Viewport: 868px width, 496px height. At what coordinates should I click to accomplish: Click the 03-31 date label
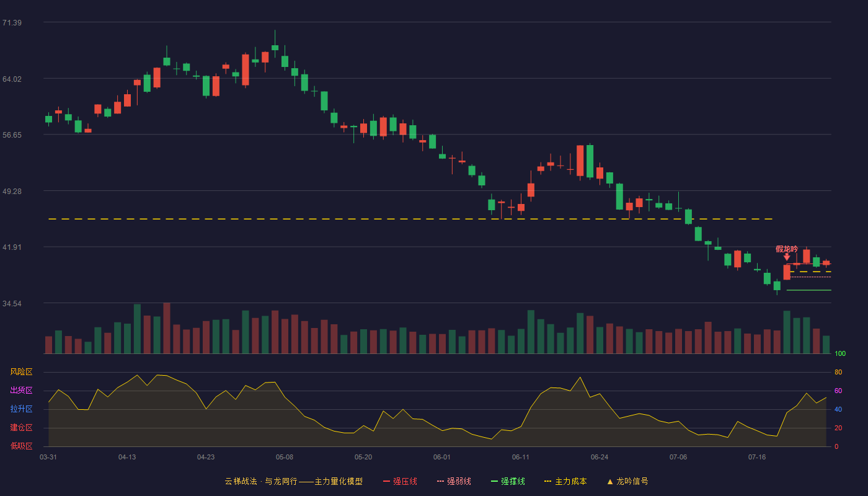coord(48,457)
